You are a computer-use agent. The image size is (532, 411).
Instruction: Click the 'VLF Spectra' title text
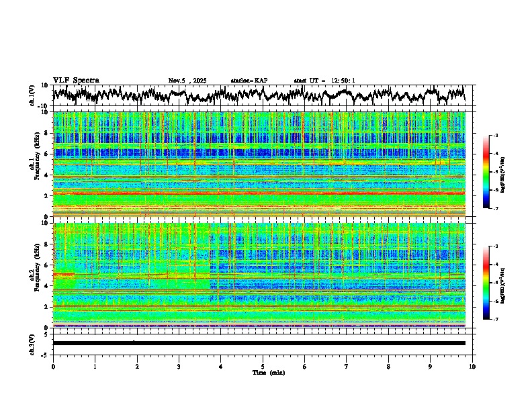coord(76,81)
